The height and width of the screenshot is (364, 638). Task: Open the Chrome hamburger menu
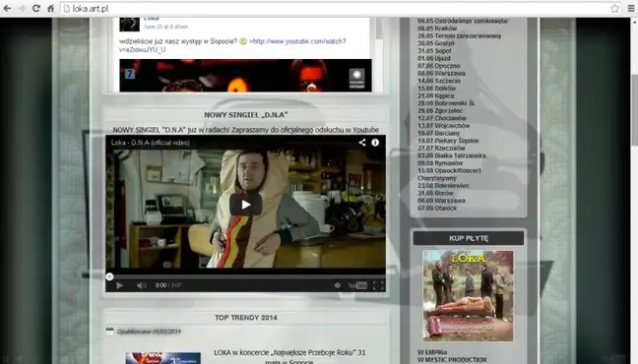pyautogui.click(x=631, y=8)
